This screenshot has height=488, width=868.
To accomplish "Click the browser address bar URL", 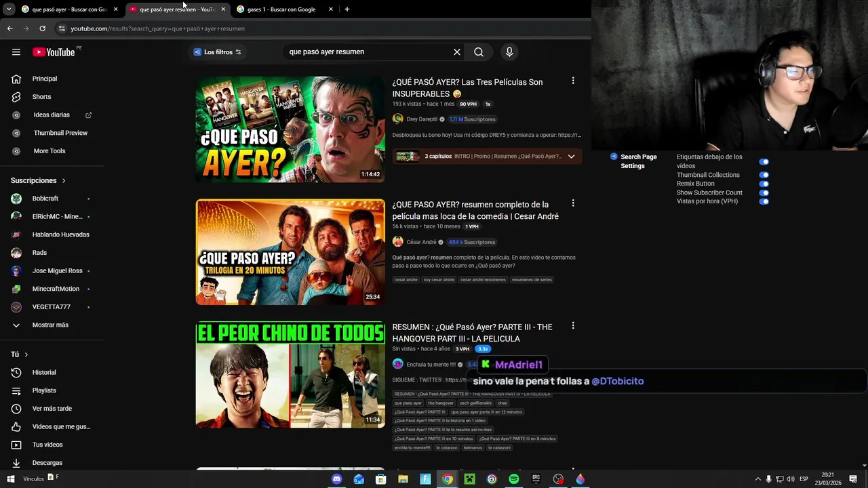I will [x=158, y=28].
